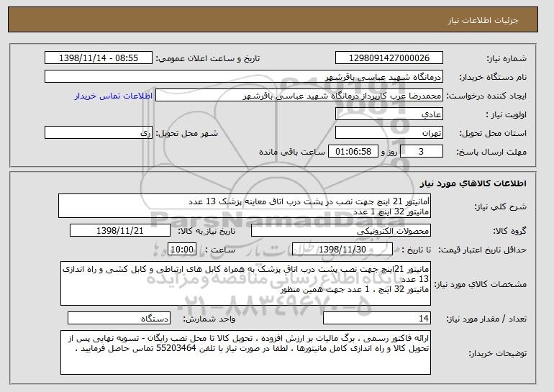Click the need number field 1298091427000026
This screenshot has width=554, height=392.
(x=389, y=58)
